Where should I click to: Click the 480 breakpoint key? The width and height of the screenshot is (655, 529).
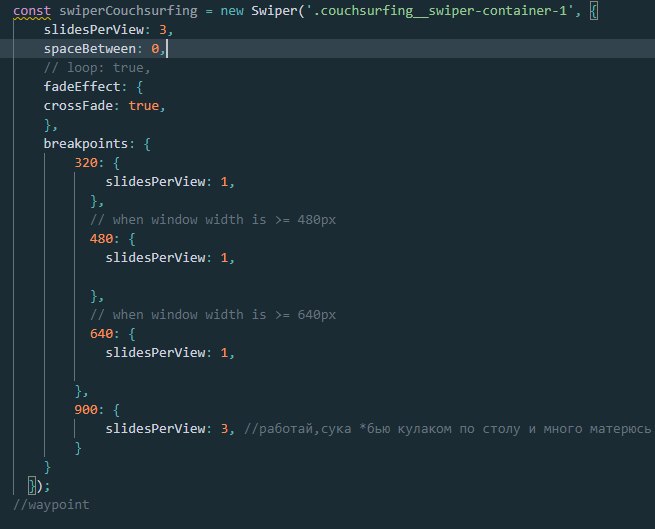point(101,239)
